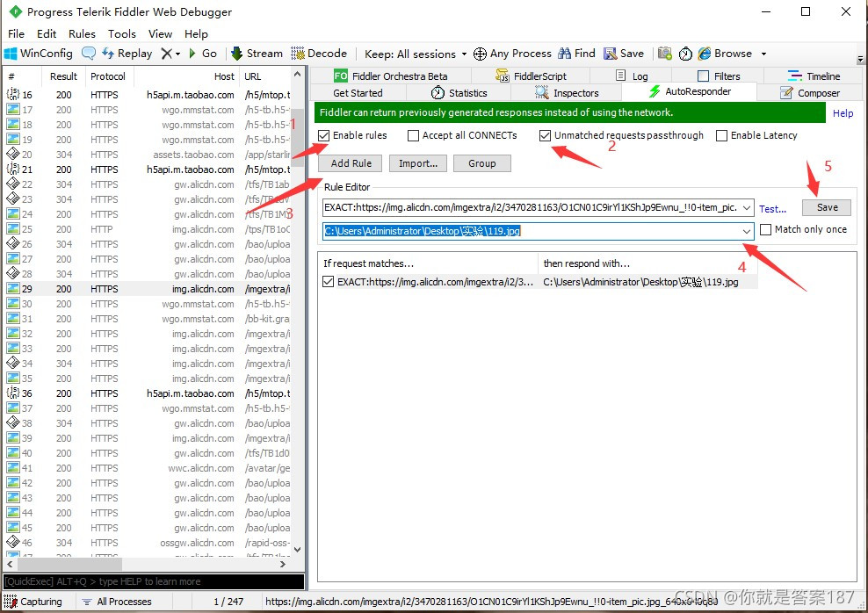Click Browse Internet Explorer icon

pyautogui.click(x=725, y=54)
